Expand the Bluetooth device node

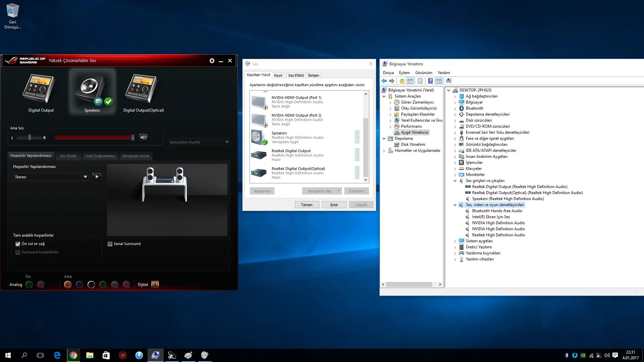coord(455,109)
